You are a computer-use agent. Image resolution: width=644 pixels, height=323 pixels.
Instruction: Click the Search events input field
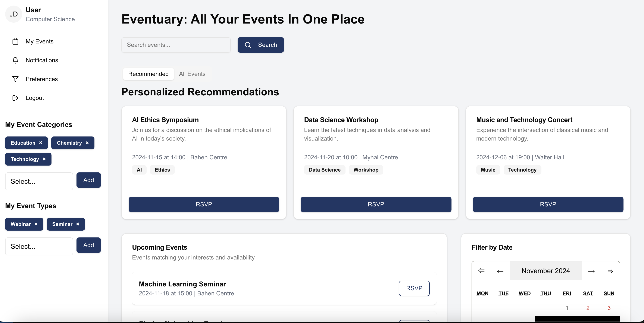(176, 45)
